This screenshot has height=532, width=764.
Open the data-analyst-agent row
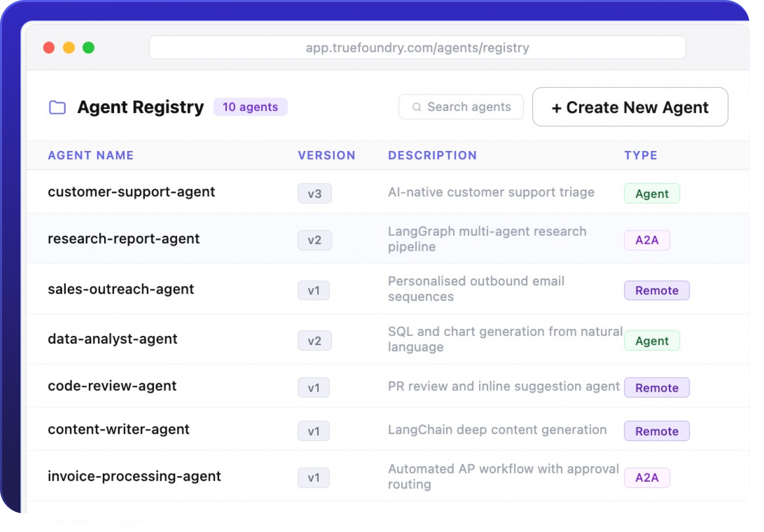click(388, 339)
